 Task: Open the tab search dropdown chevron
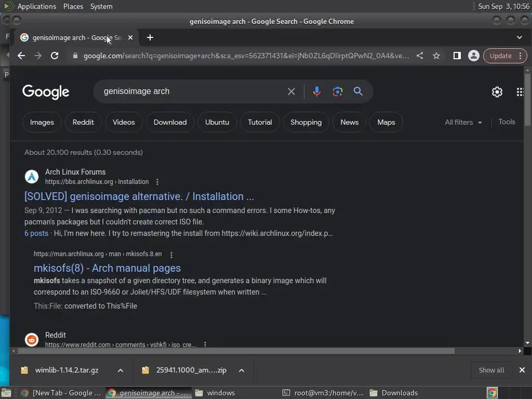(520, 37)
